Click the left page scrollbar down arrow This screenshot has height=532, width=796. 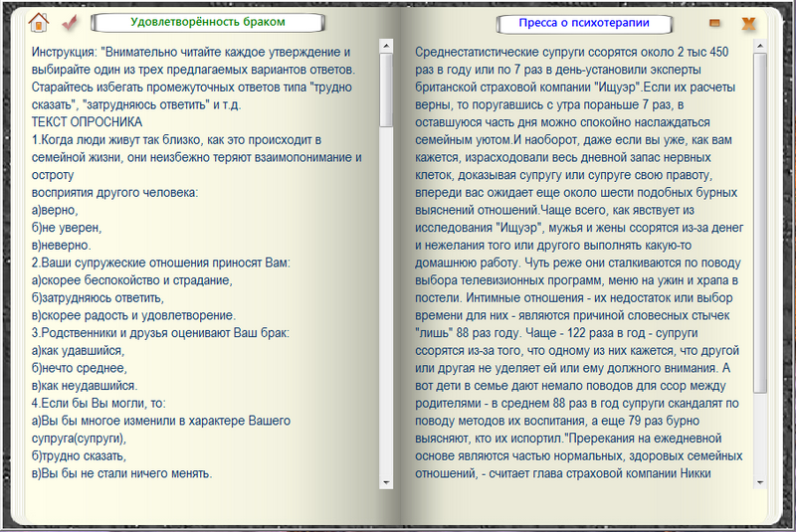pos(386,482)
